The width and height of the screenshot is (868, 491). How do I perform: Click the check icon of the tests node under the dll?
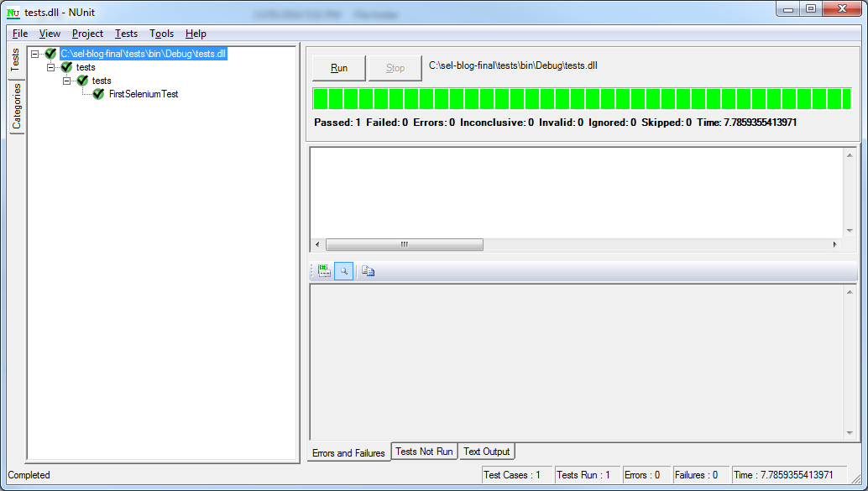coord(66,67)
